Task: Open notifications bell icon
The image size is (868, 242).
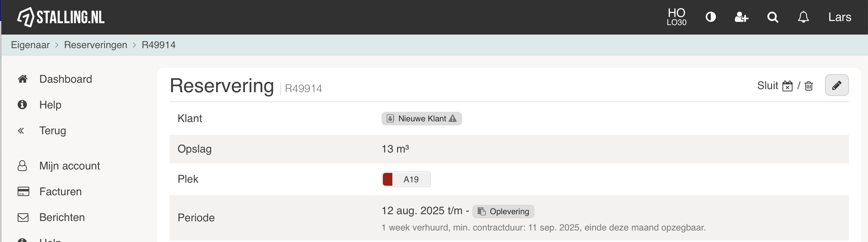Action: click(x=803, y=17)
